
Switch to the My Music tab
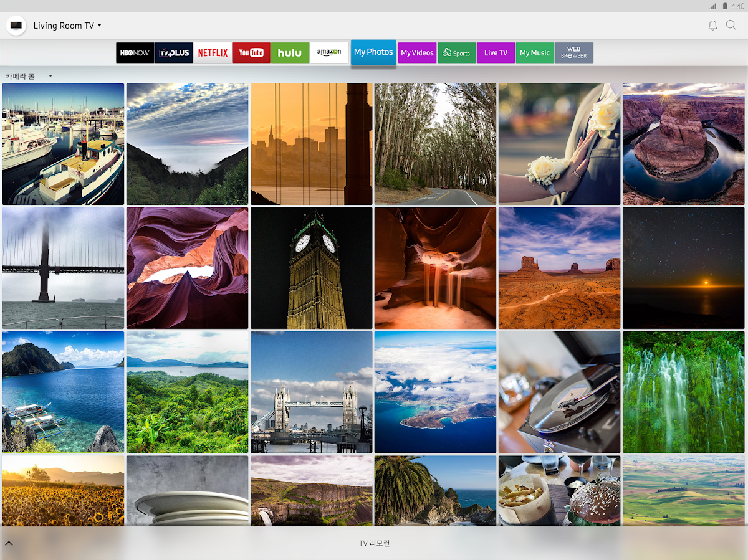pos(535,53)
